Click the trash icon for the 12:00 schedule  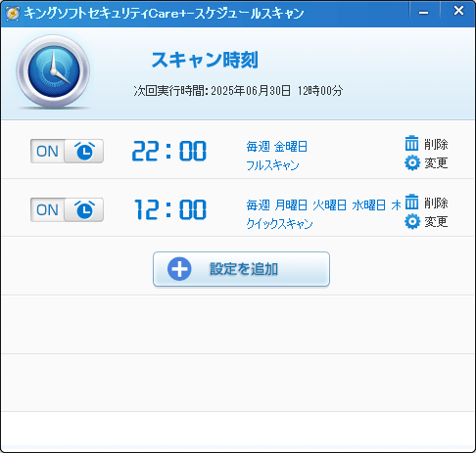(411, 202)
